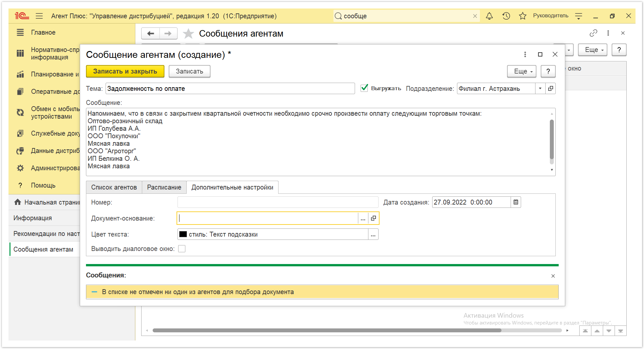Open favorites star in the title bar
The image size is (644, 349).
tap(522, 16)
